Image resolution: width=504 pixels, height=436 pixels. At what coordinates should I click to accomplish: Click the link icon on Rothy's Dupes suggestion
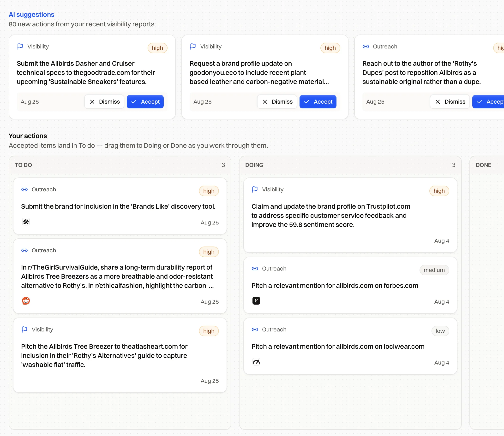point(366,47)
